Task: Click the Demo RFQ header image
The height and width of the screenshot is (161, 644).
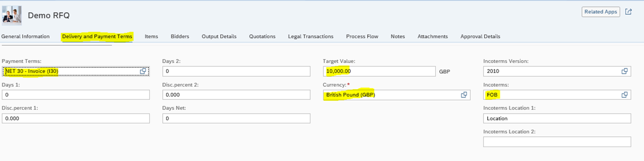Action: pyautogui.click(x=12, y=15)
